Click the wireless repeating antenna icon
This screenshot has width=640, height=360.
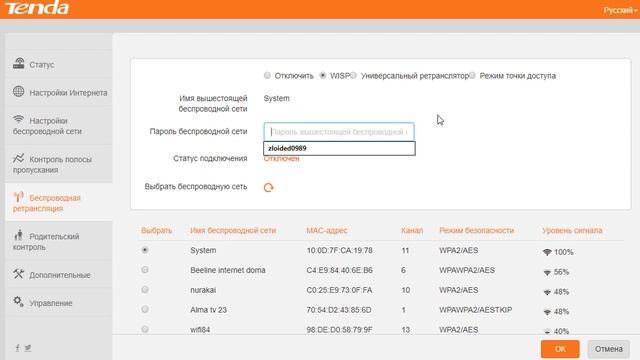(18, 197)
